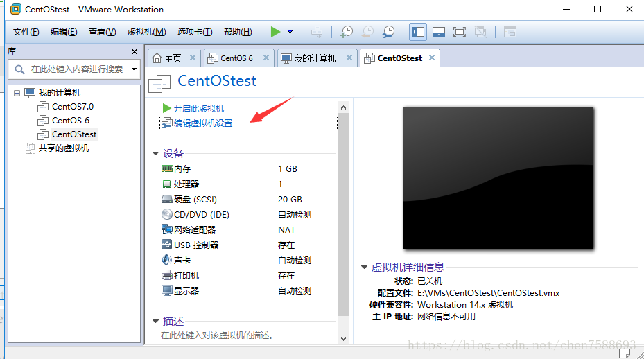Screen dimensions: 644x359
Task: Click the scroll down arrow in device panel
Action: (343, 339)
